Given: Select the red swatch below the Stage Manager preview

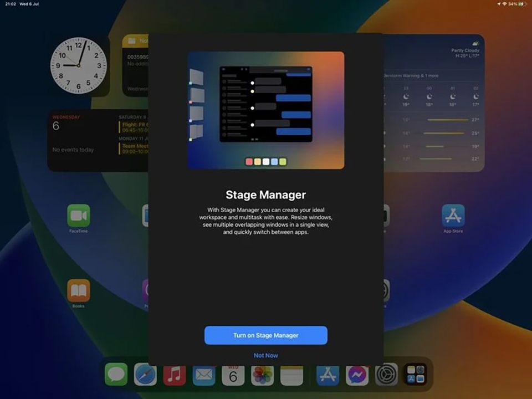Looking at the screenshot, I should [x=248, y=162].
